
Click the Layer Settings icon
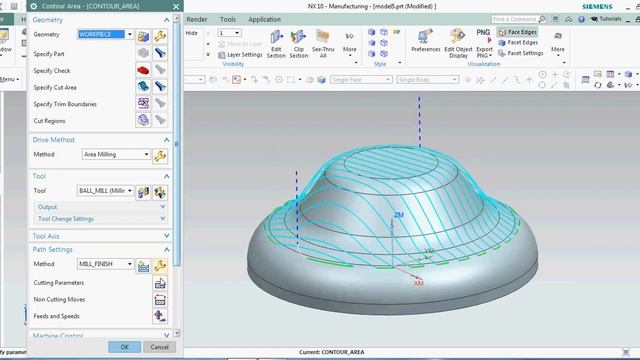(222, 55)
